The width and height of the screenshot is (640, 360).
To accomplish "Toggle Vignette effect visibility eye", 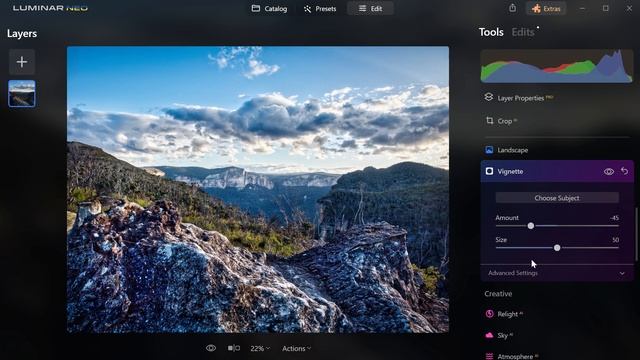I will (x=609, y=171).
